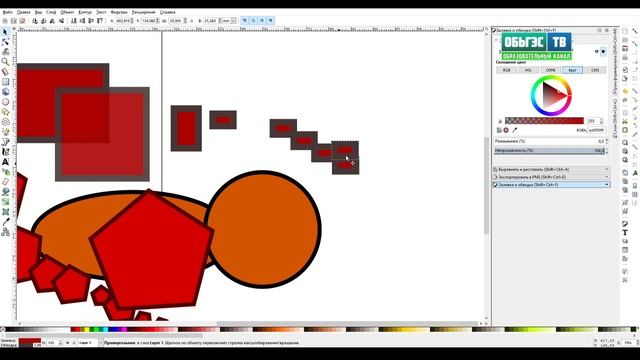Screen dimensions: 640x360
Task: Click the Undo icon in command bar
Action: (x=625, y=91)
